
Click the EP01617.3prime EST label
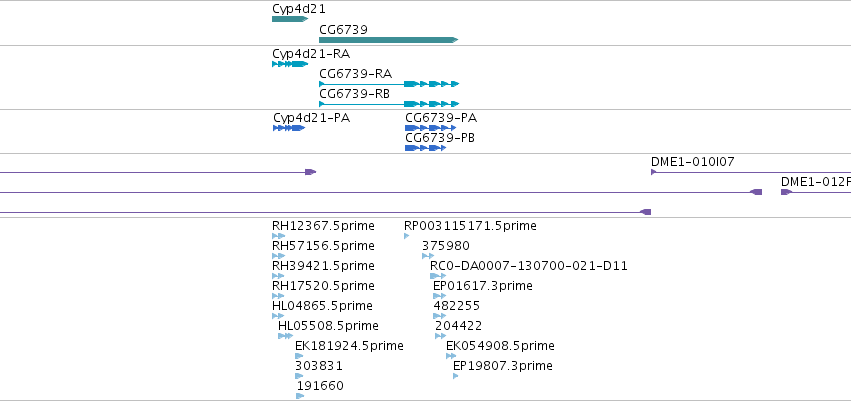click(482, 285)
